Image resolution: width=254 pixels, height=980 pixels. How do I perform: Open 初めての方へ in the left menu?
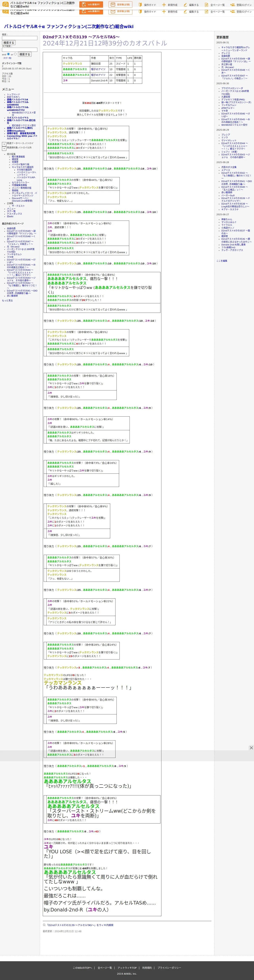13,97
